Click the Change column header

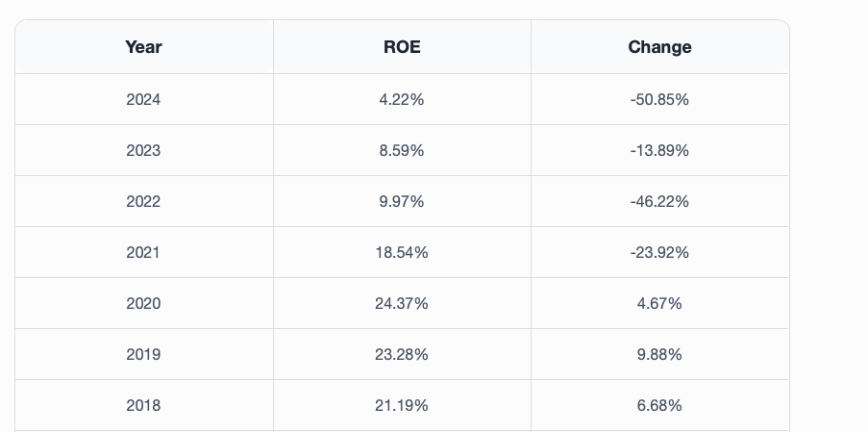click(x=659, y=47)
